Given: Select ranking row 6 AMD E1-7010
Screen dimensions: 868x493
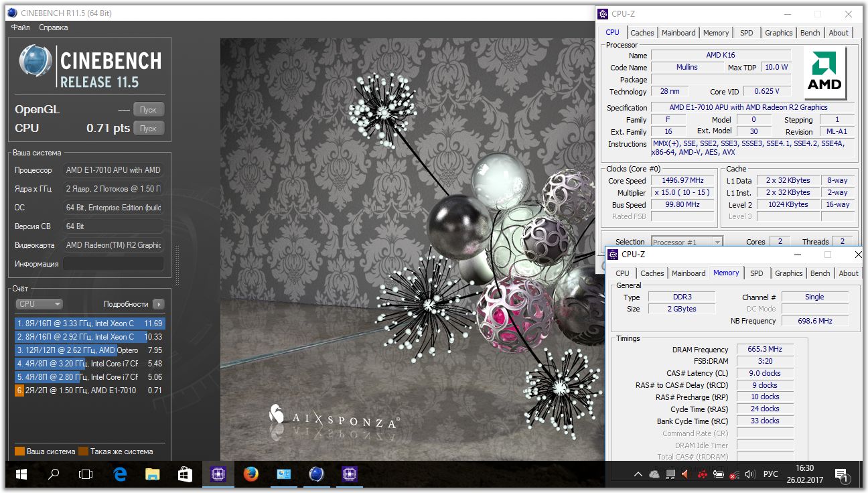Looking at the screenshot, I should tap(90, 391).
